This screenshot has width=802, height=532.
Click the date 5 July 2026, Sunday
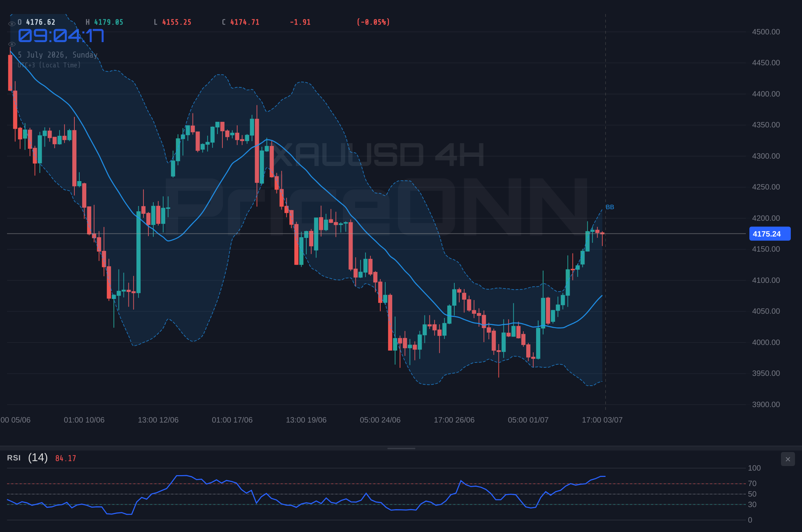(58, 55)
